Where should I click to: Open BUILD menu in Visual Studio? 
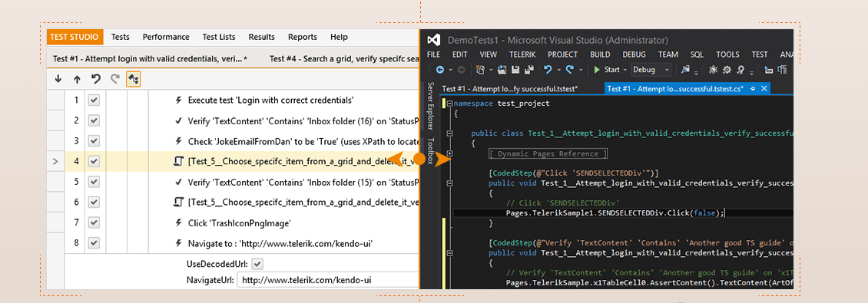[600, 54]
